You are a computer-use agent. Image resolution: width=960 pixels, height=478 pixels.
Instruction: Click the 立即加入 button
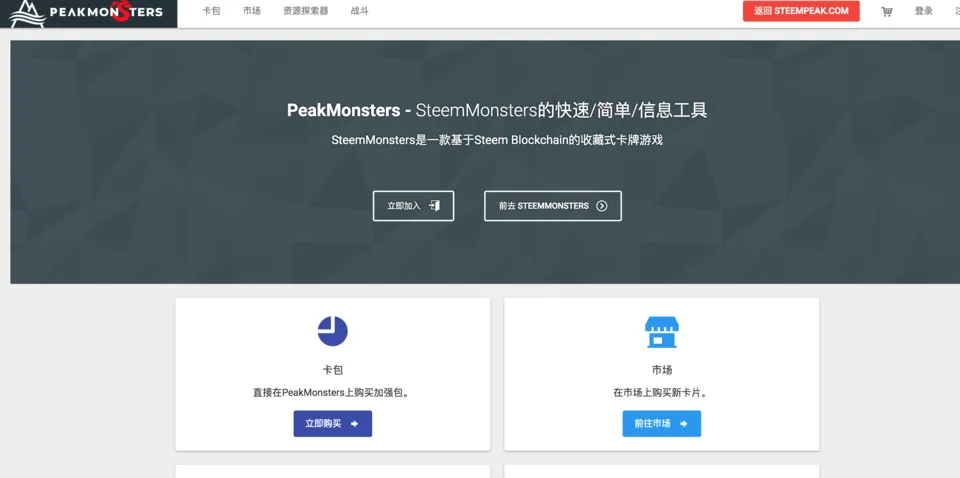tap(413, 206)
